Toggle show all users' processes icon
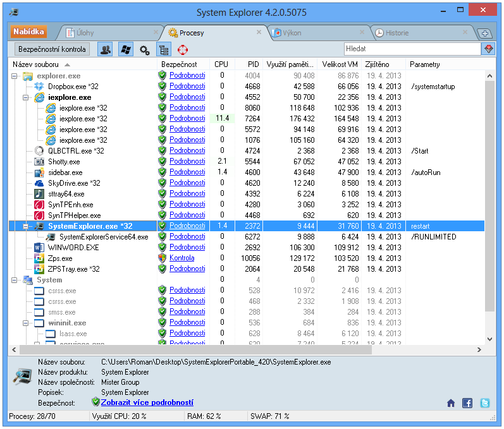Image resolution: width=504 pixels, height=429 pixels. (106, 50)
